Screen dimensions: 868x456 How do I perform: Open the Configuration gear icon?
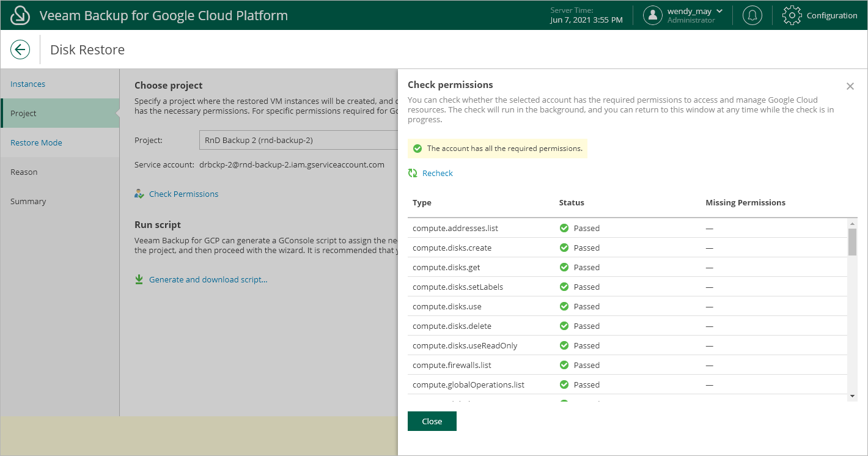pyautogui.click(x=792, y=15)
